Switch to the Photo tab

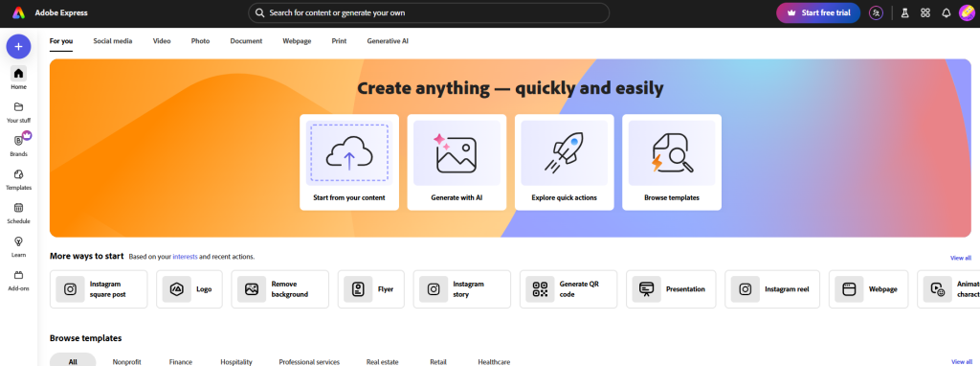[x=201, y=41]
